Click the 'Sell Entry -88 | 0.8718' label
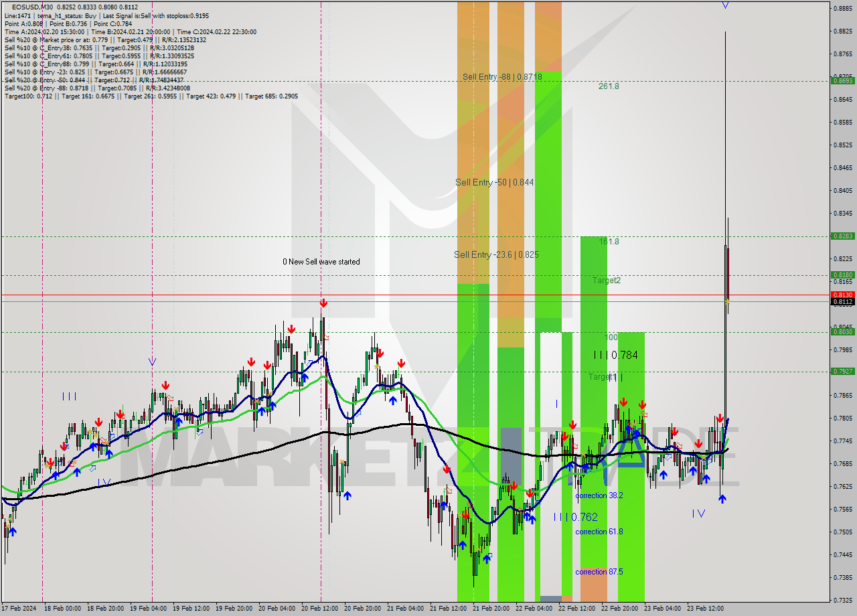The image size is (857, 616). tap(502, 77)
